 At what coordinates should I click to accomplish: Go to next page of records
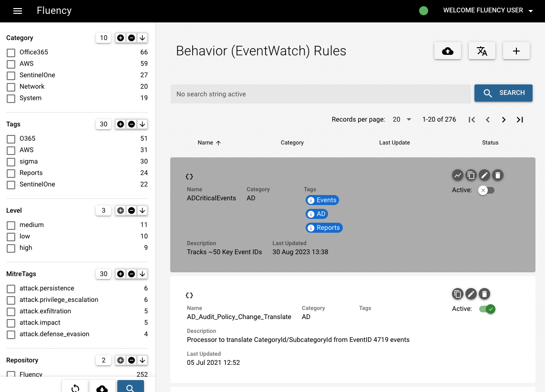(504, 120)
